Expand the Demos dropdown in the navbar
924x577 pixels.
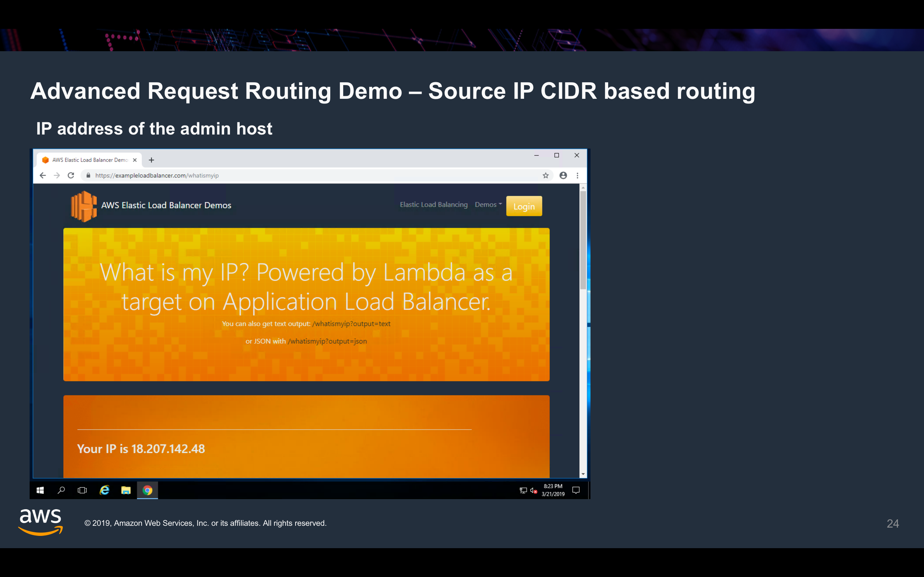488,204
